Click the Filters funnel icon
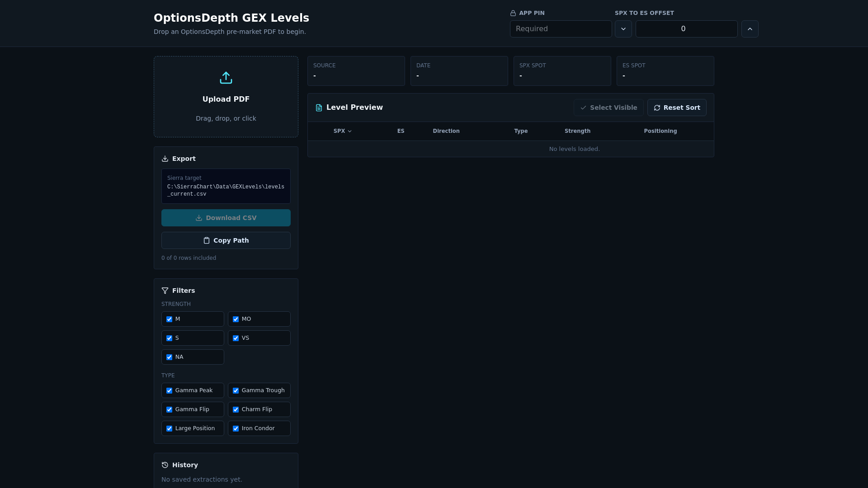This screenshot has width=868, height=488. tap(165, 291)
